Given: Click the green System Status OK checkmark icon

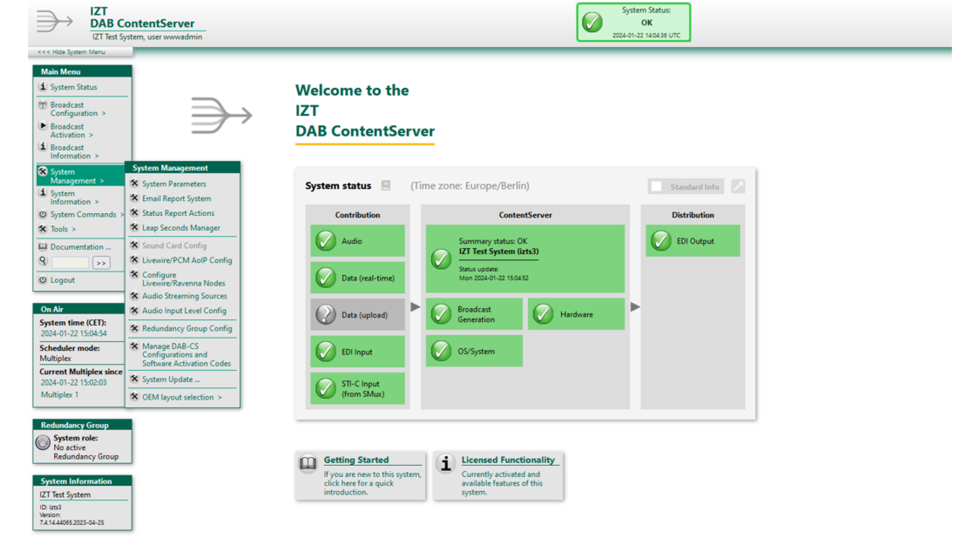Looking at the screenshot, I should tap(592, 22).
